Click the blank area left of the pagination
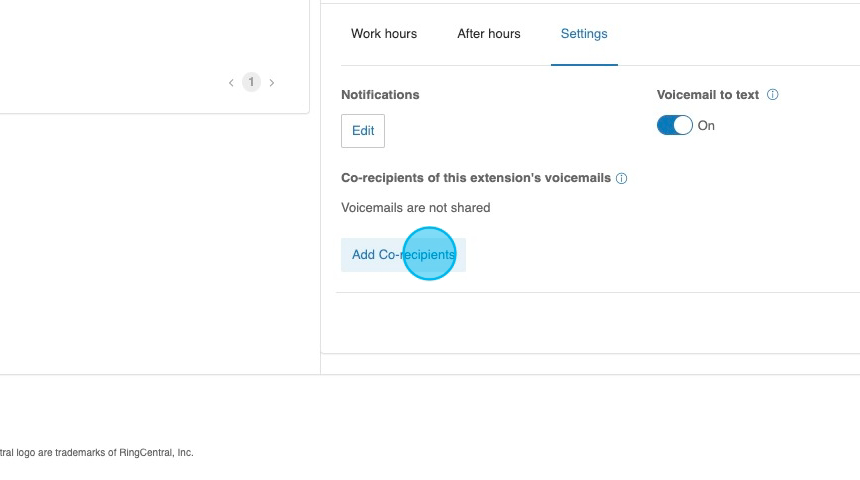The height and width of the screenshot is (480, 860). click(110, 83)
